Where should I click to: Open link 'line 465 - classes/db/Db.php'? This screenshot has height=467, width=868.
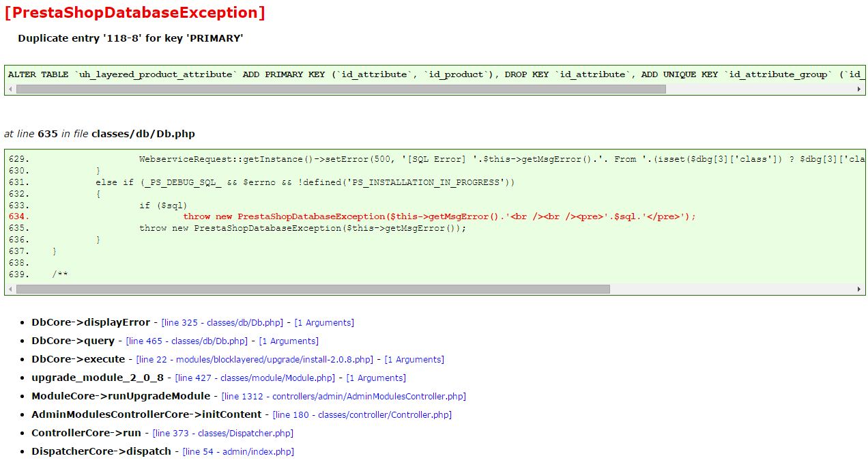tap(186, 341)
